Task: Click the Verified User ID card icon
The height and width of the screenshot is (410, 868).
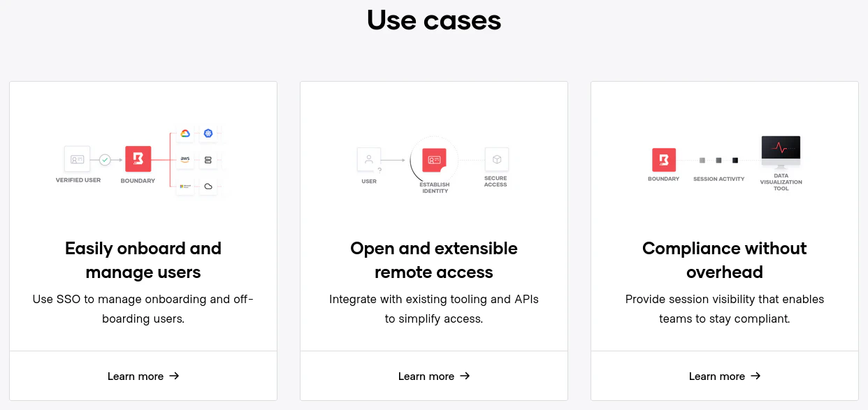Action: pos(78,159)
